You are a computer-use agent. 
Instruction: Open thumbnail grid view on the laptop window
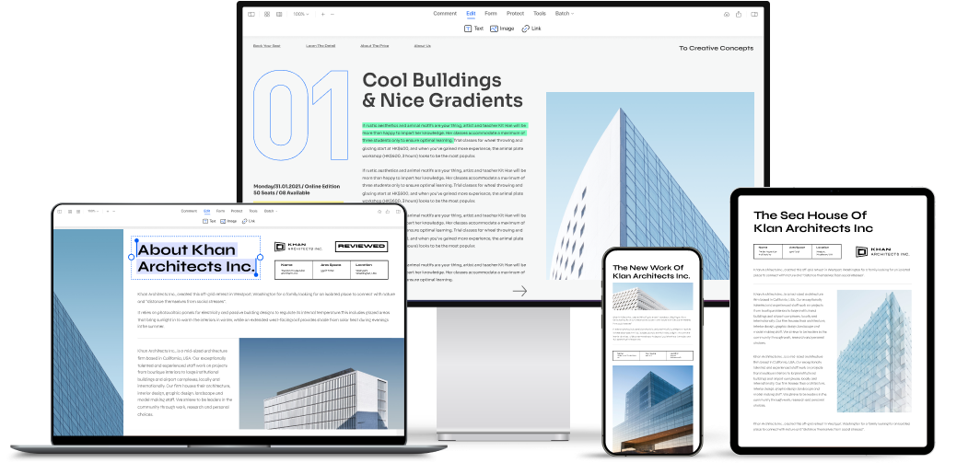70,211
